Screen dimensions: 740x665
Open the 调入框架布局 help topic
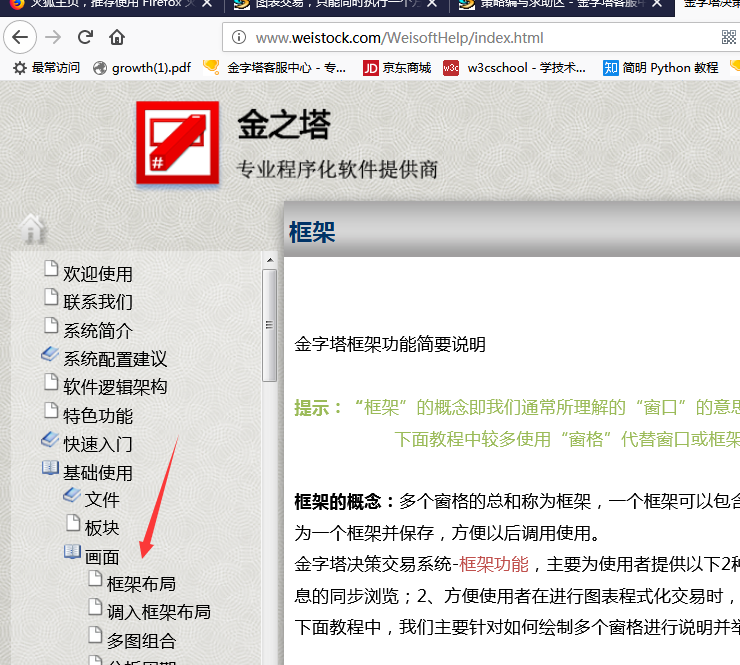(159, 612)
